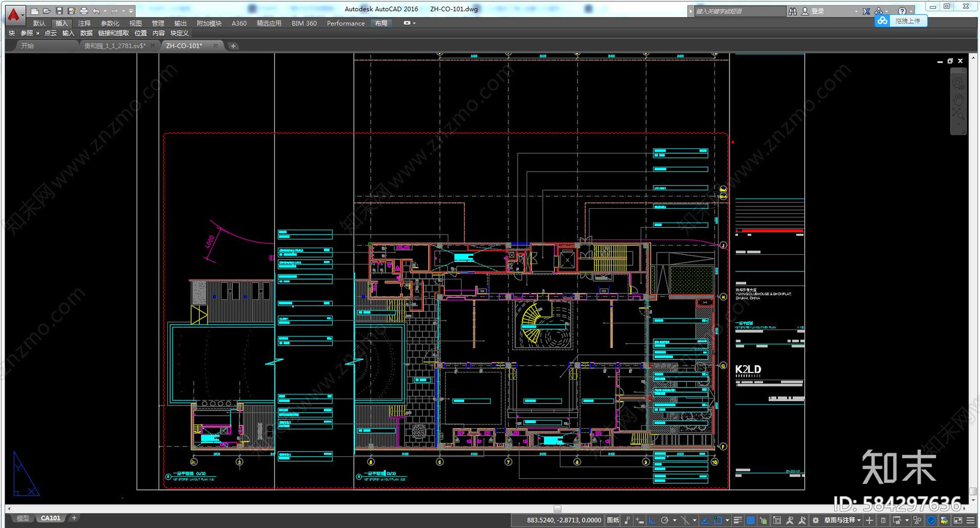Click the 登录 sign-in button
The image size is (980, 528).
coord(818,11)
